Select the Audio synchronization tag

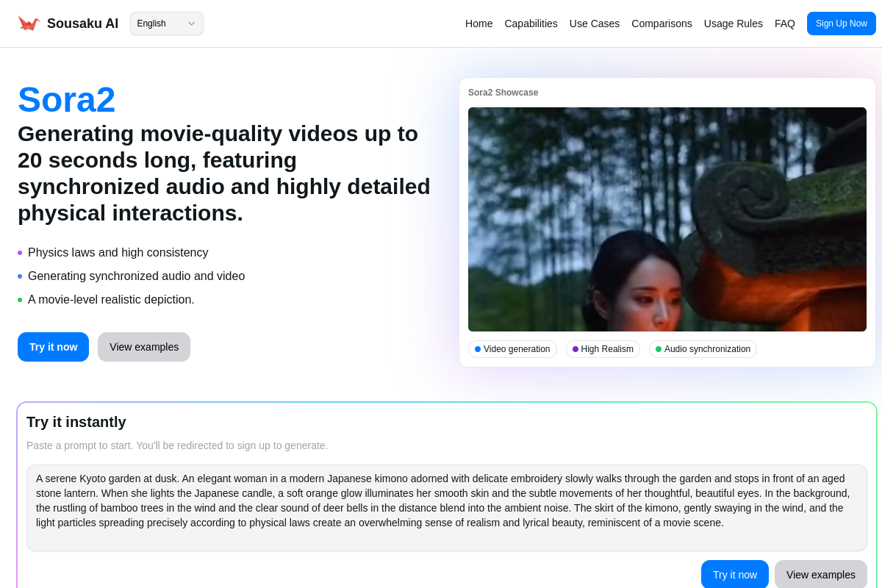tap(703, 349)
